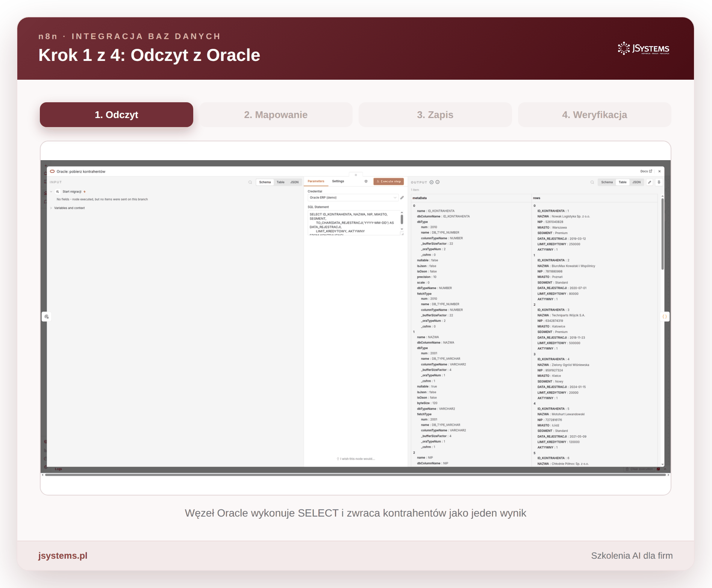Open the Docs link

coord(646,171)
